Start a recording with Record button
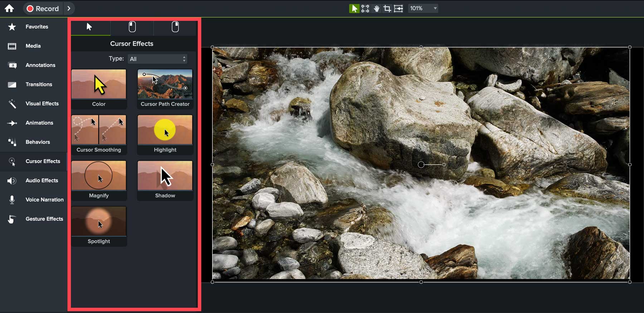644x313 pixels. pyautogui.click(x=43, y=8)
